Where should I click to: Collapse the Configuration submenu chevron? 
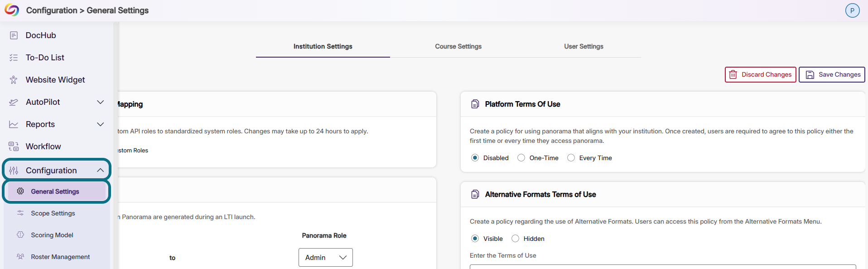(x=101, y=171)
